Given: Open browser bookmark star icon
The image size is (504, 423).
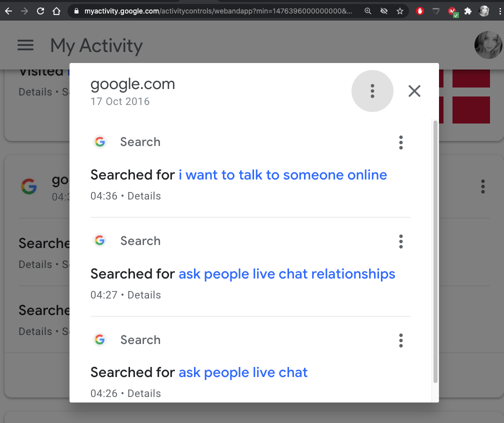Looking at the screenshot, I should click(x=400, y=10).
